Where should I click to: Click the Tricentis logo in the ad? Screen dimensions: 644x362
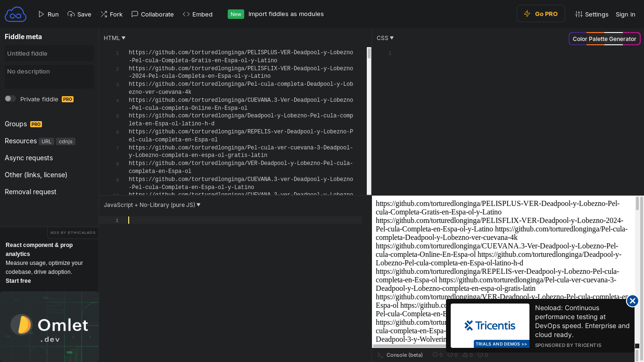[x=490, y=325]
